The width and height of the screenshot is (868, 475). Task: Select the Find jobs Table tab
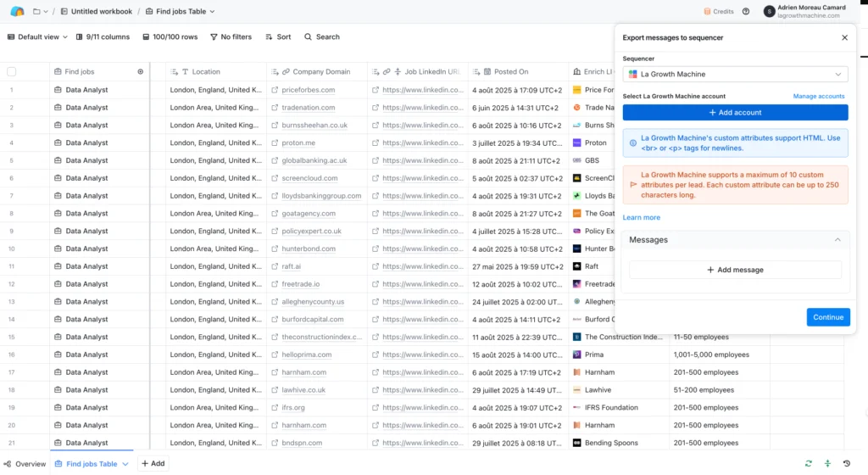point(91,464)
